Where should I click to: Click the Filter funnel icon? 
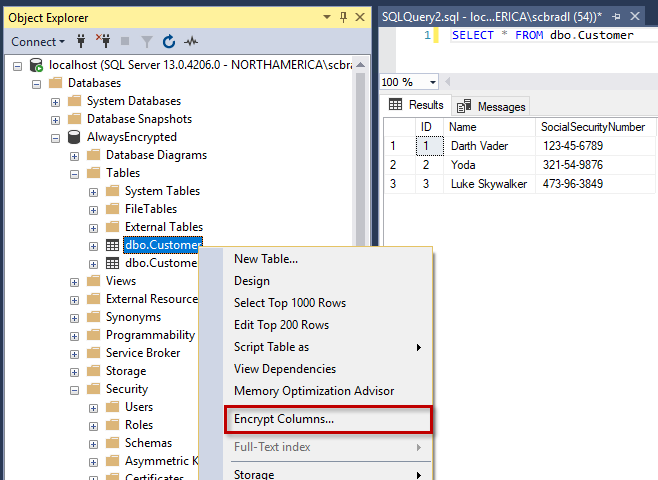[147, 42]
